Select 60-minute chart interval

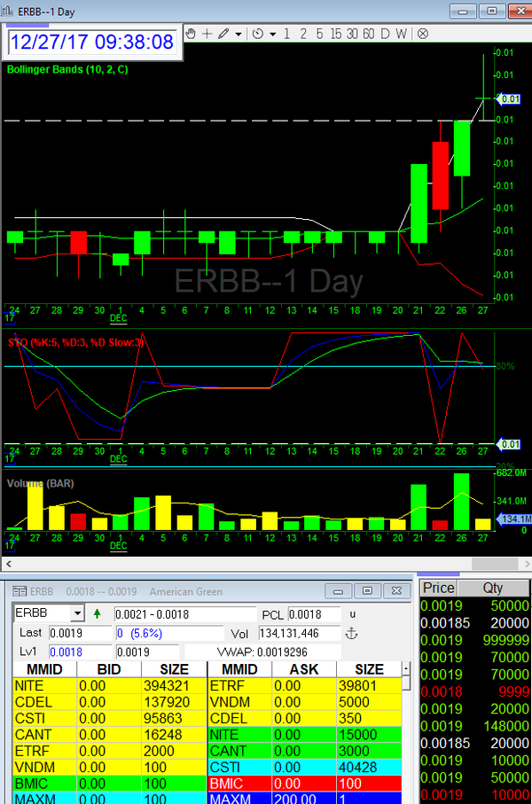[368, 34]
